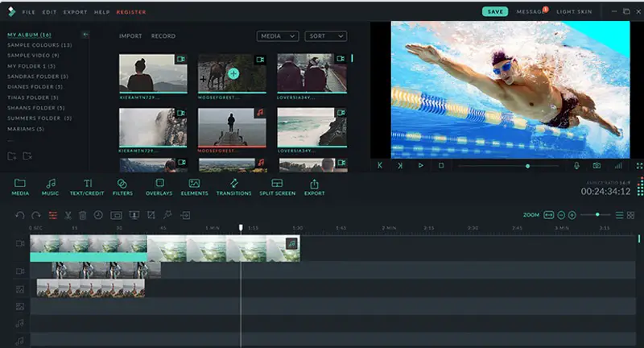Open the Filters library
This screenshot has height=348, width=644.
[123, 187]
